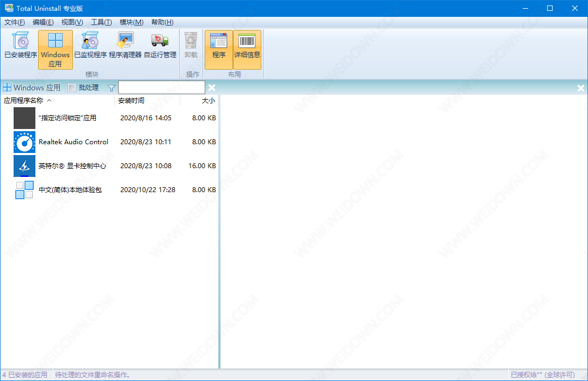The image size is (588, 381).
Task: Click install time 2020/8/23 10:11
Action: (145, 142)
